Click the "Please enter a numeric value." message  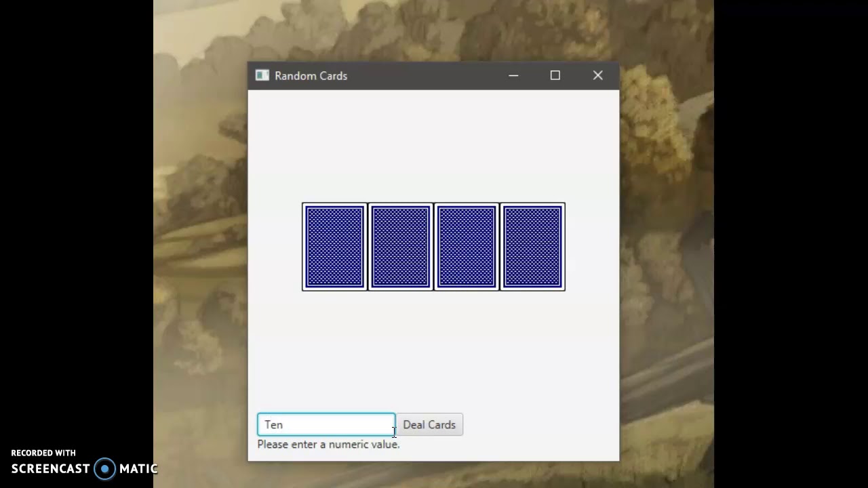[x=329, y=445]
